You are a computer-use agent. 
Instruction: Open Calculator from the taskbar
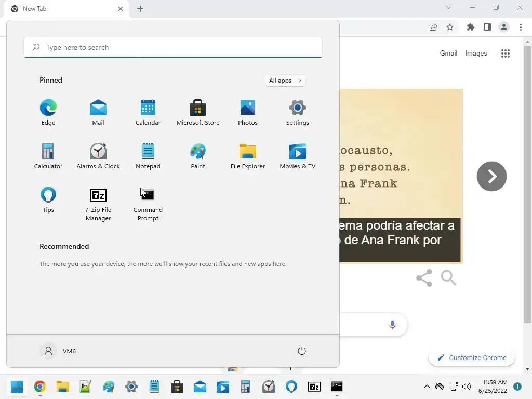pos(246,387)
